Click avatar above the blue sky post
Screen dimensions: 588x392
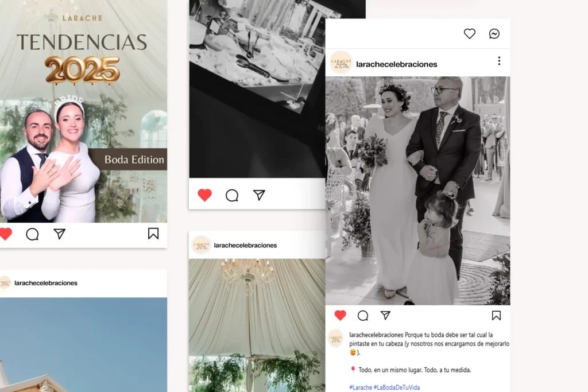(x=5, y=283)
